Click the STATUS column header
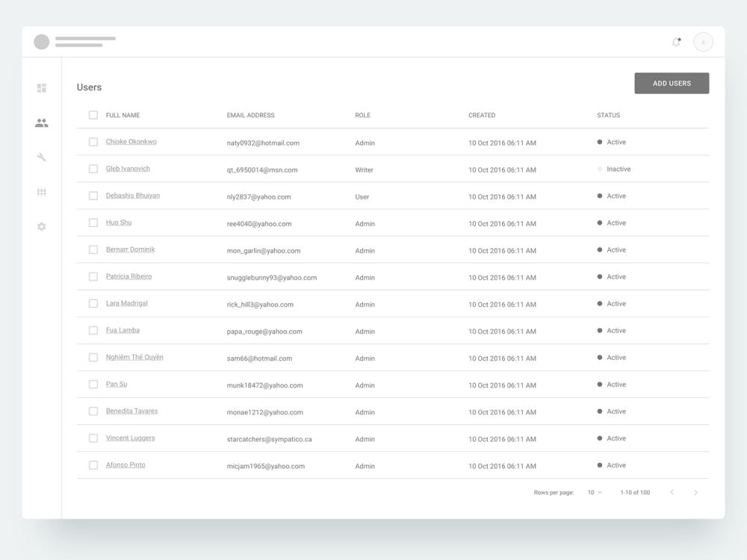The height and width of the screenshot is (560, 747). (608, 115)
